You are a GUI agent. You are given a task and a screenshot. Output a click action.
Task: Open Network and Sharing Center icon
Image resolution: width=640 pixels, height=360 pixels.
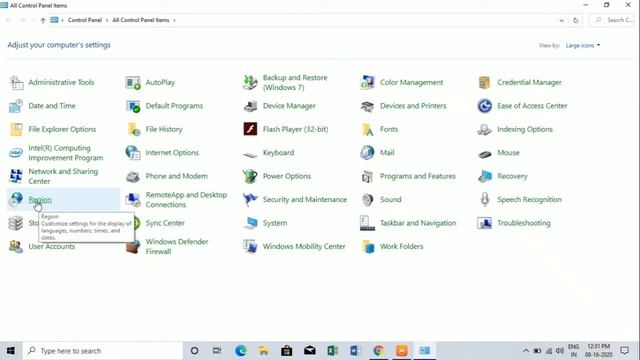click(x=16, y=176)
